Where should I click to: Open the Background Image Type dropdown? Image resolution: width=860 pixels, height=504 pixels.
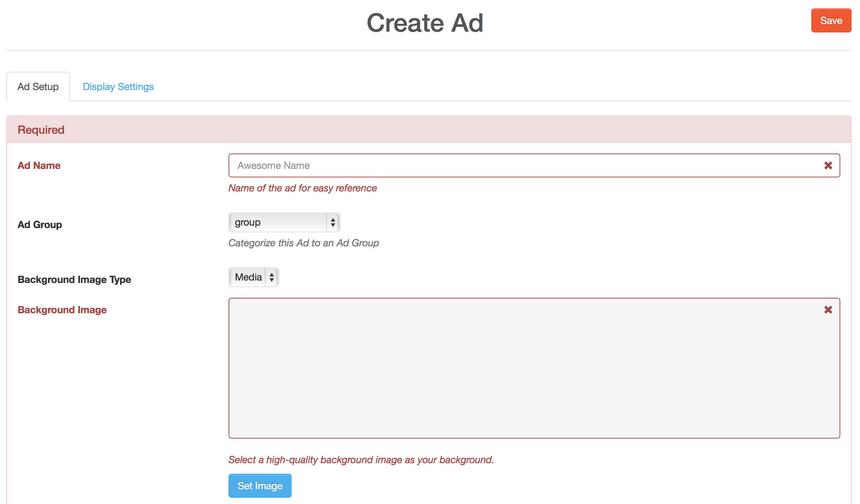pyautogui.click(x=253, y=277)
